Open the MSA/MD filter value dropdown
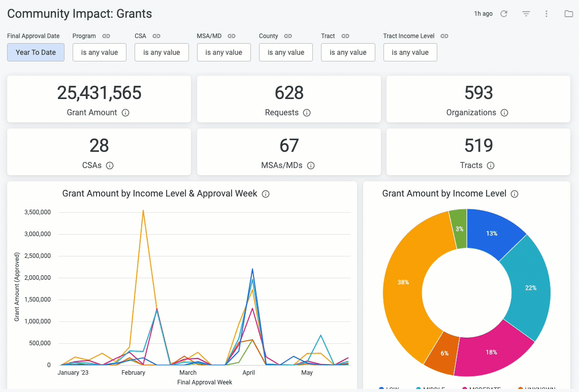579x392 pixels. (x=224, y=52)
